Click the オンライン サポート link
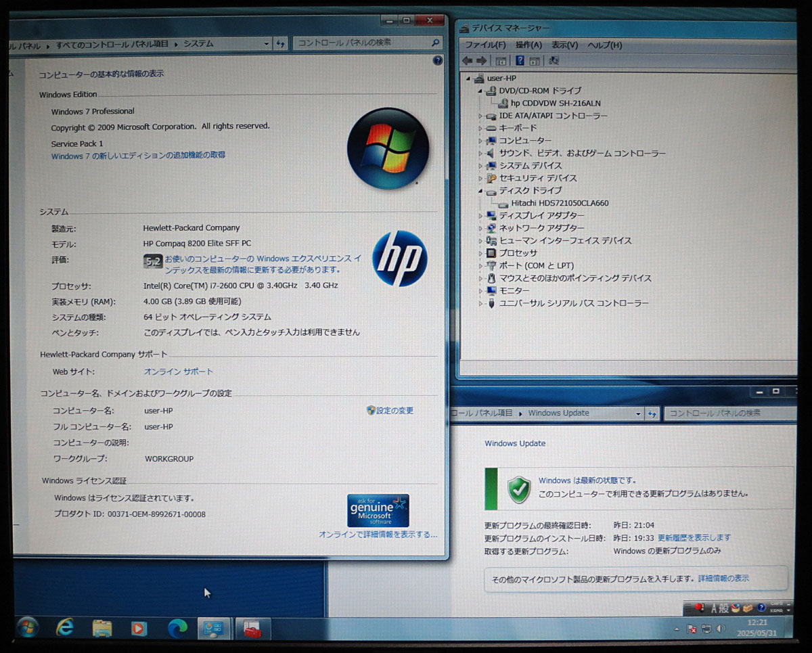Image resolution: width=812 pixels, height=653 pixels. (x=178, y=371)
